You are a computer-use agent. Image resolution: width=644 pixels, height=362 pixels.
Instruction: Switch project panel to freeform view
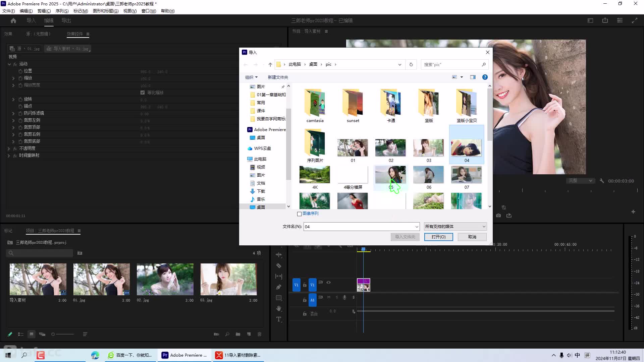pyautogui.click(x=42, y=334)
